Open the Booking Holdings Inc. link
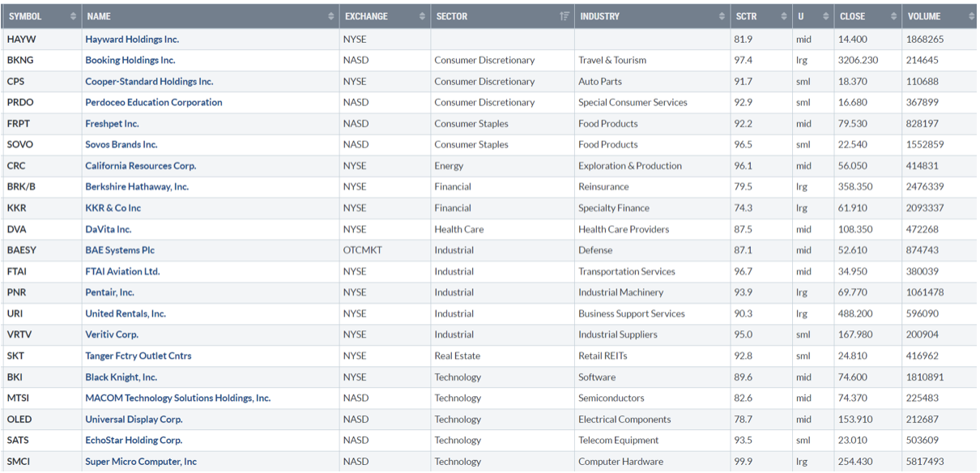 click(x=130, y=60)
